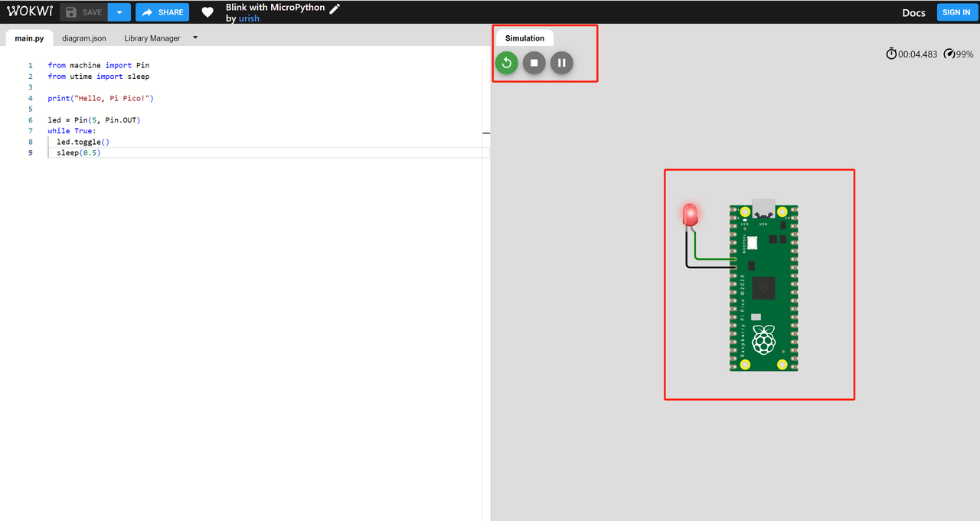Open the Docs link

[x=913, y=12]
